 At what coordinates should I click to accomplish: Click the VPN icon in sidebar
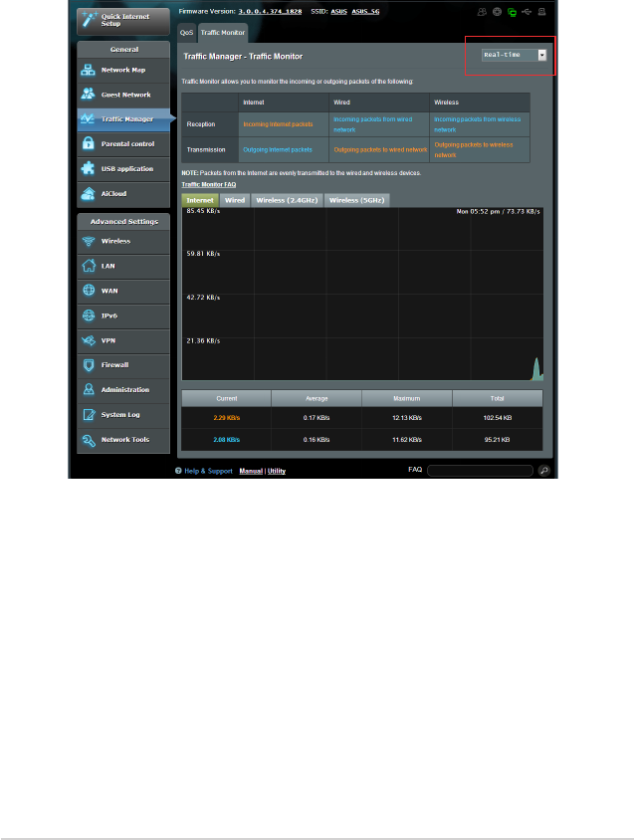(89, 340)
